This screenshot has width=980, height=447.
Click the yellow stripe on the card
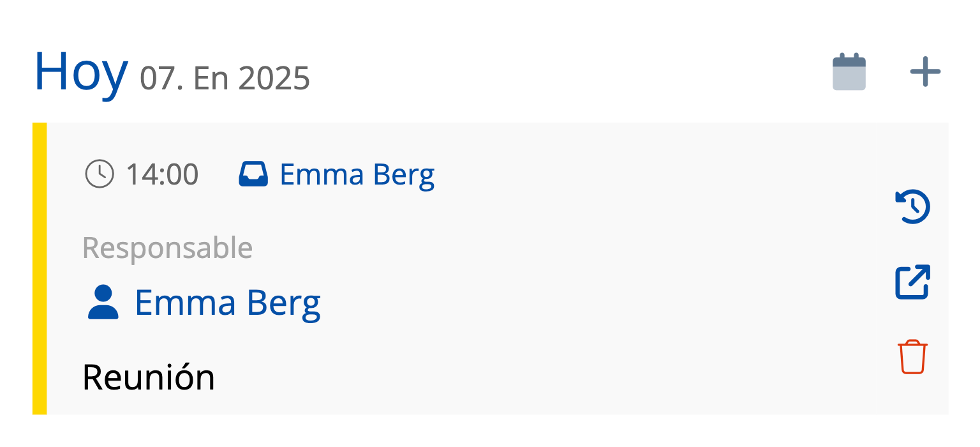pos(40,268)
